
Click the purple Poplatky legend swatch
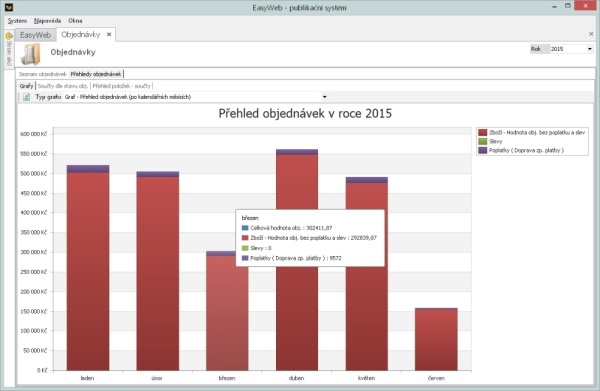pyautogui.click(x=483, y=150)
